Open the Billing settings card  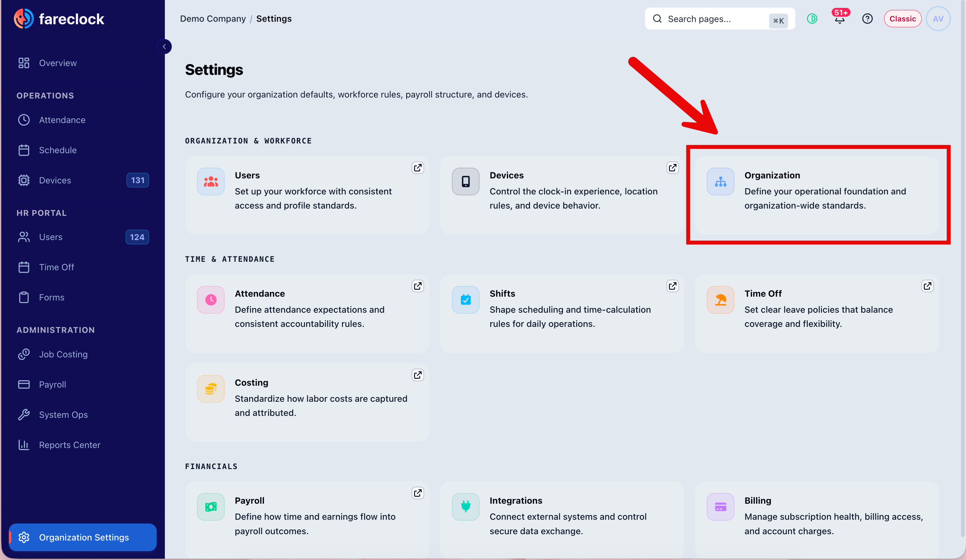[817, 519]
